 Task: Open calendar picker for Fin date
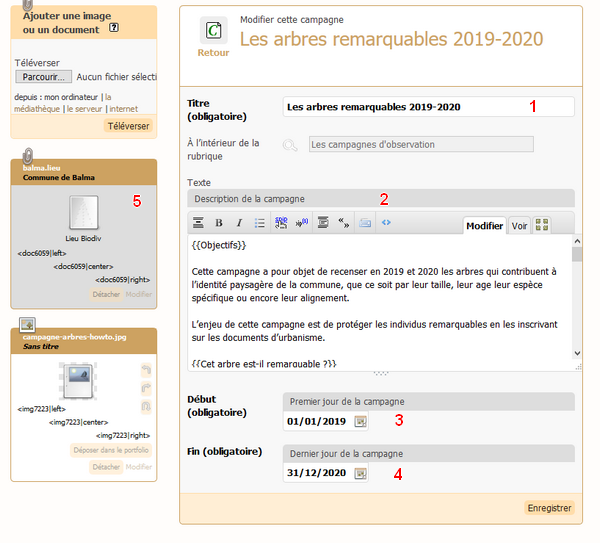[360, 474]
